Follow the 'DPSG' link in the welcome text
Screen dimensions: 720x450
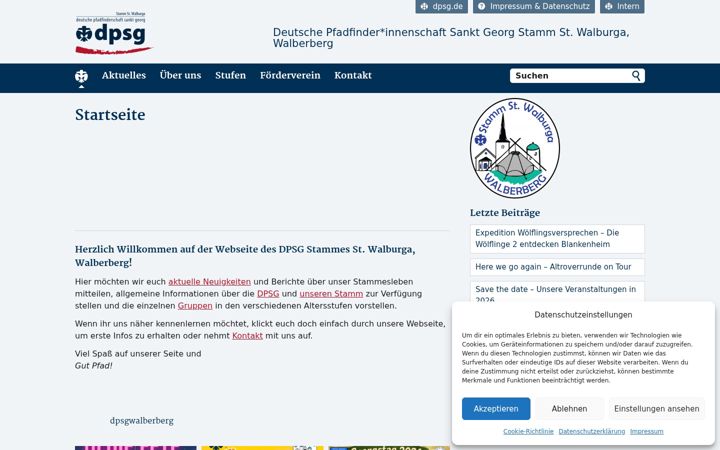pos(268,293)
